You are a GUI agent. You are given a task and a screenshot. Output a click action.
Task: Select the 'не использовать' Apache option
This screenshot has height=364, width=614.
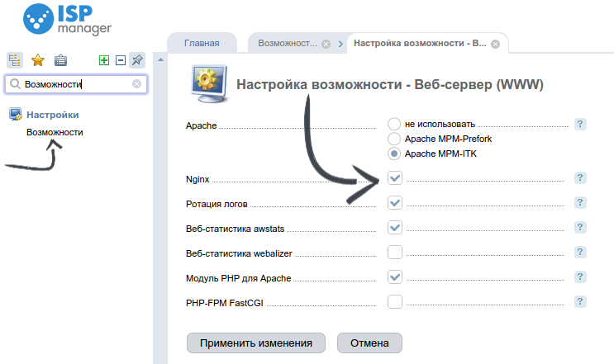[x=394, y=124]
